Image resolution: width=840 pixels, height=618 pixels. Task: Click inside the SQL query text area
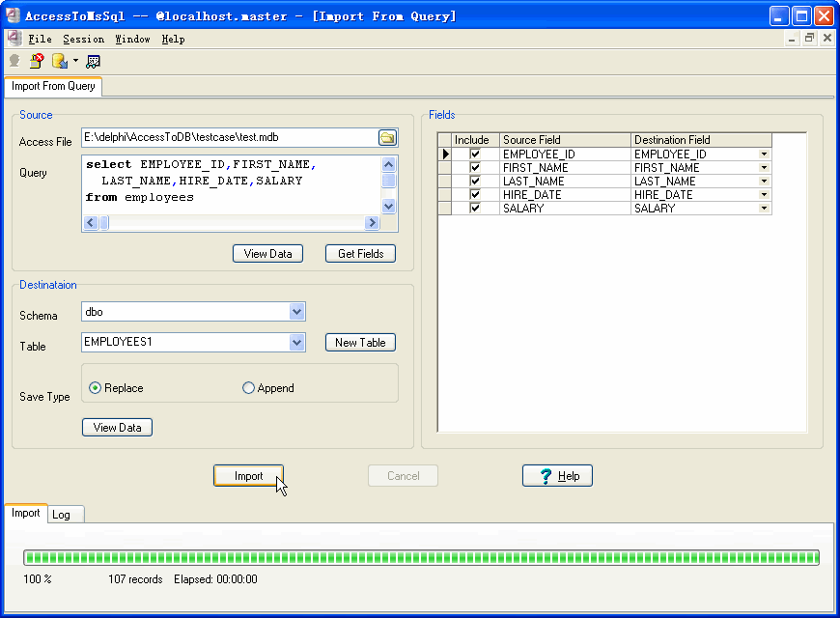click(232, 185)
